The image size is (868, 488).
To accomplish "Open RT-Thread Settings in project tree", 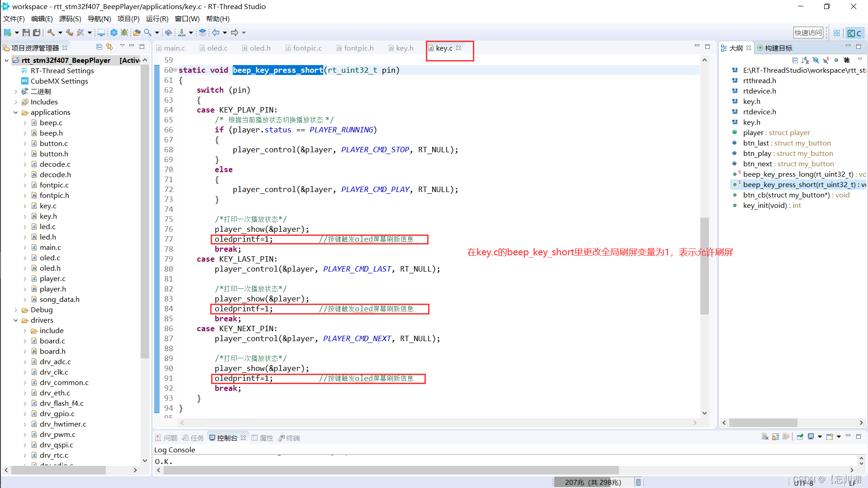I will coord(62,71).
